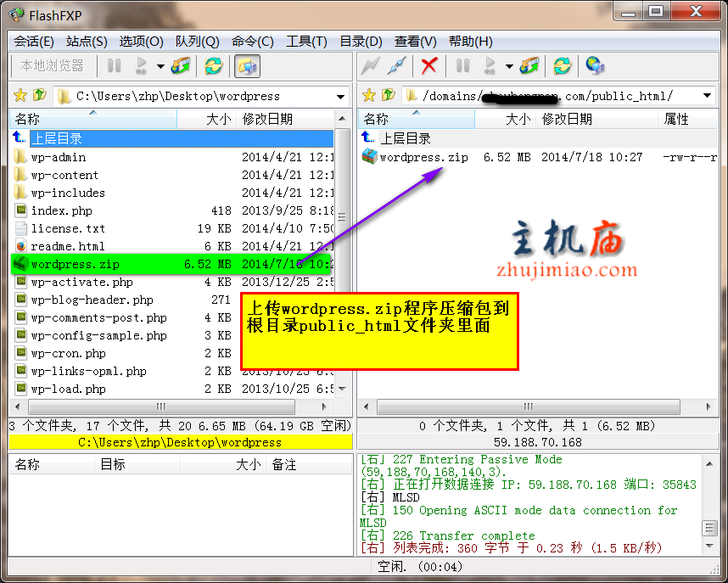Select the readme.html browser icon
The width and height of the screenshot is (728, 583).
[20, 246]
